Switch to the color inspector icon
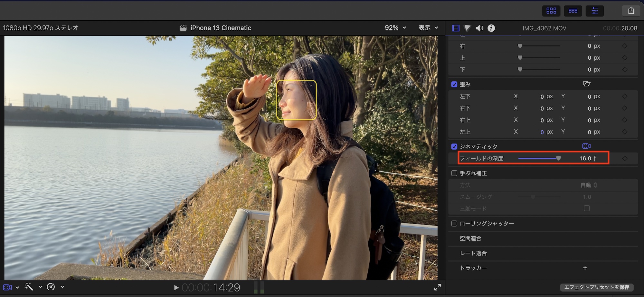Viewport: 644px width, 297px height. point(467,28)
